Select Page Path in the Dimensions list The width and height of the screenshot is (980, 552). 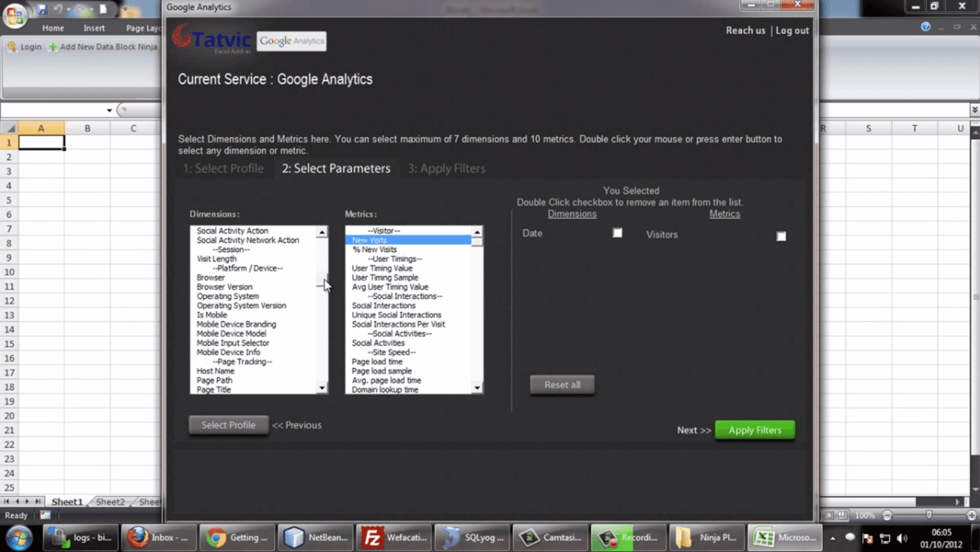pyautogui.click(x=215, y=380)
